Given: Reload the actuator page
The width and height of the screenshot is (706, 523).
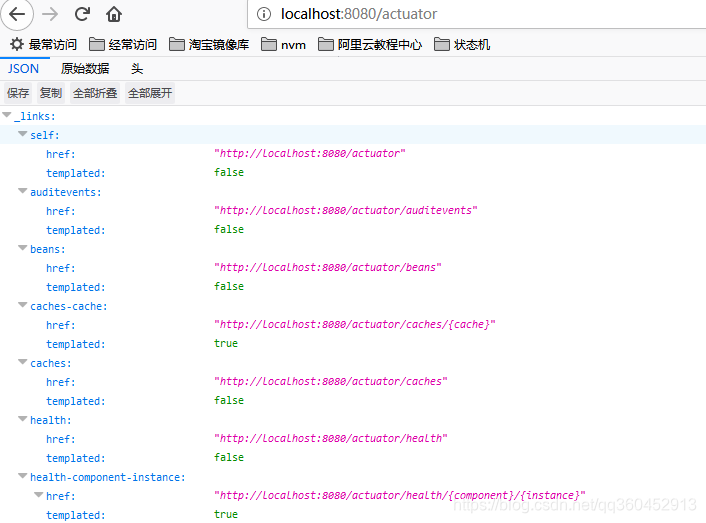Looking at the screenshot, I should (x=82, y=14).
